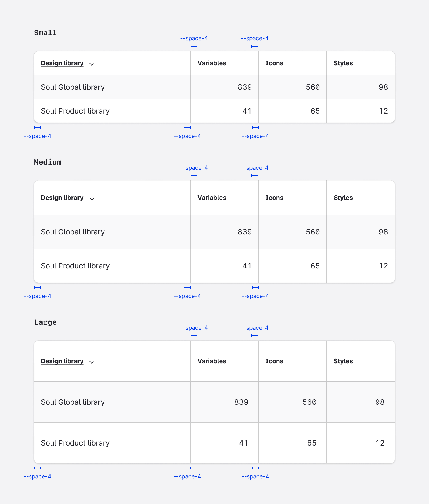Click the Design library header link in Small table
The image size is (429, 504).
point(62,63)
